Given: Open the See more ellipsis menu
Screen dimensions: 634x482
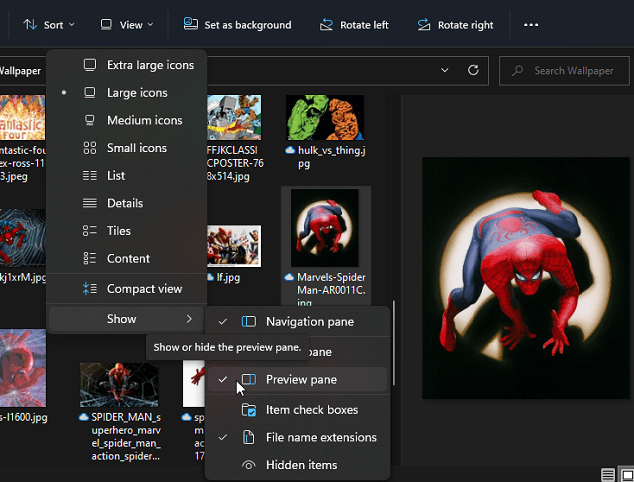Looking at the screenshot, I should (531, 25).
